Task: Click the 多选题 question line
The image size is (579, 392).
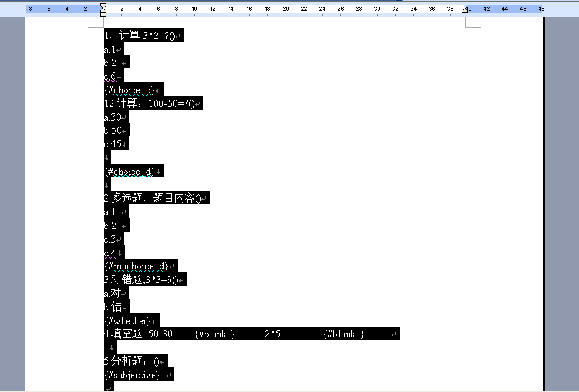Action: click(155, 198)
